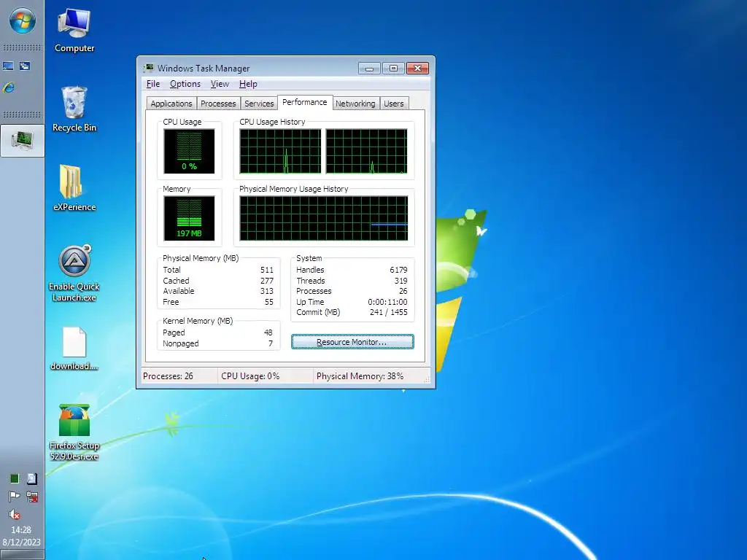The image size is (747, 560).
Task: Click the Memory 197 MB gauge
Action: [x=189, y=218]
